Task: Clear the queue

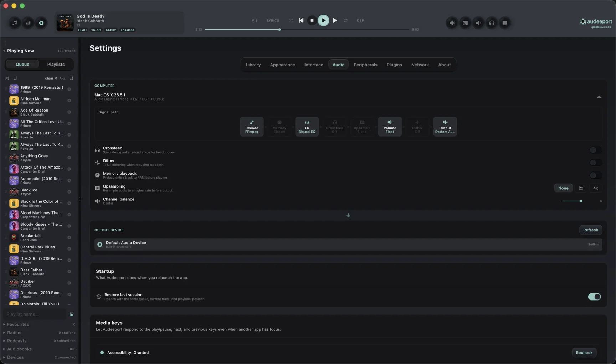Action: pos(51,78)
